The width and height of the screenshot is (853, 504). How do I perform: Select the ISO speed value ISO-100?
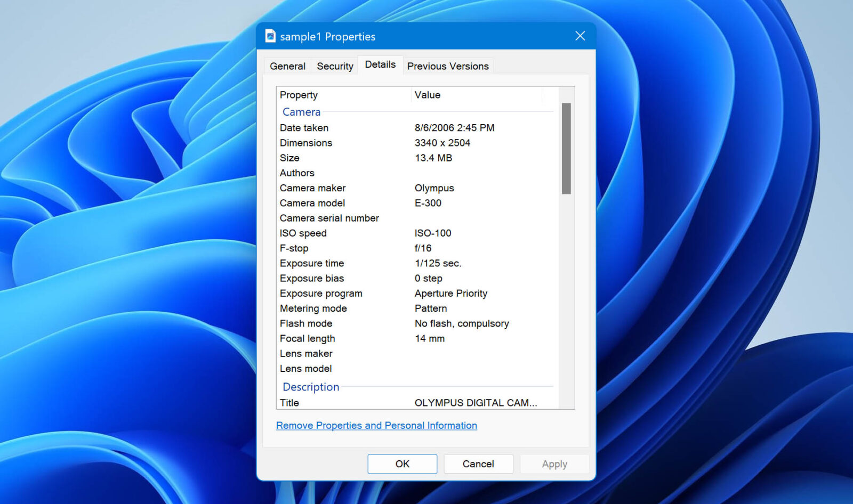pos(433,233)
